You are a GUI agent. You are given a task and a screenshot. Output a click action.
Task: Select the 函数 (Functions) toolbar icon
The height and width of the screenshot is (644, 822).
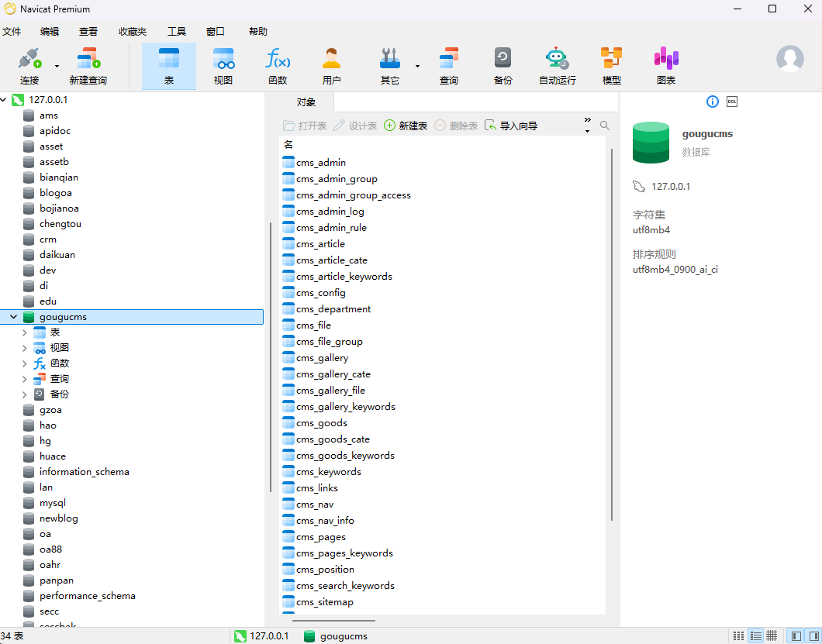[278, 66]
